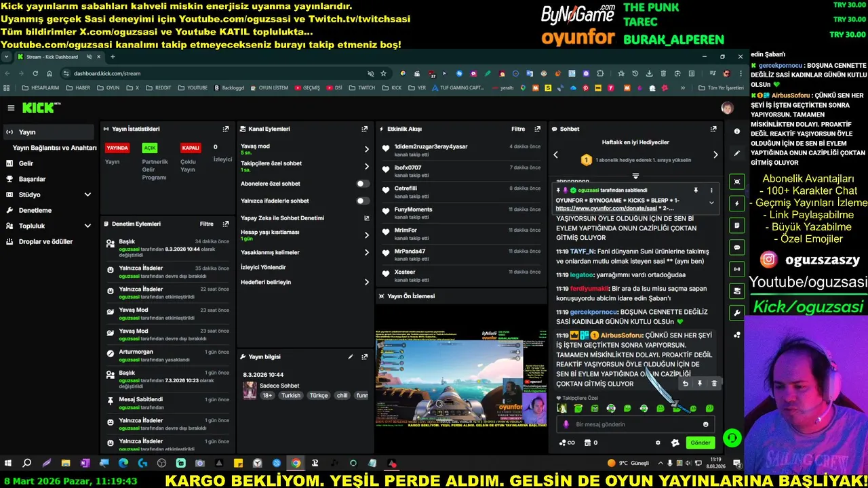
Task: Toggle Abonelere özel sohbet switch
Action: pos(363,184)
